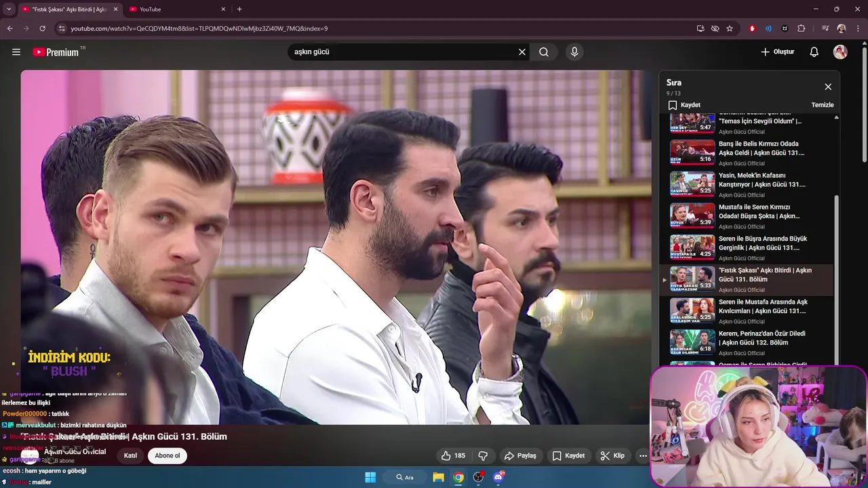Save video using Kaydet below player
This screenshot has height=488, width=868.
[x=568, y=456]
